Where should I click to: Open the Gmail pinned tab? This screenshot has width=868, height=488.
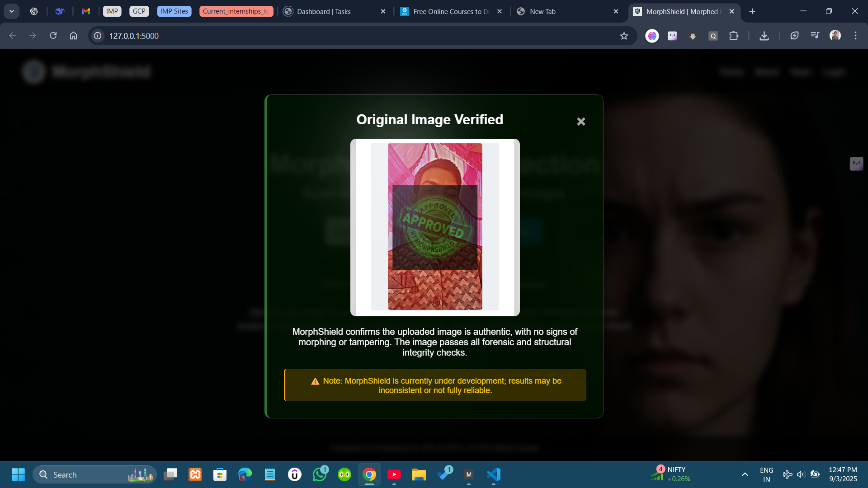tap(86, 11)
